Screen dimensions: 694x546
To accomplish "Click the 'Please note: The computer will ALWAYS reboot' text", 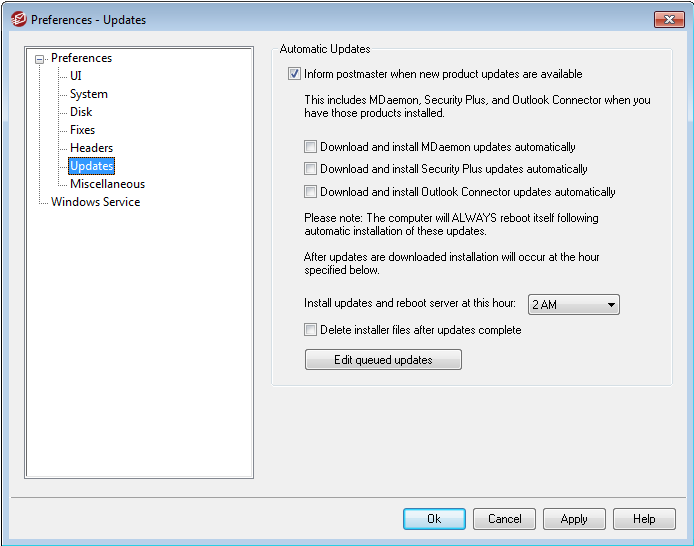I will click(451, 224).
